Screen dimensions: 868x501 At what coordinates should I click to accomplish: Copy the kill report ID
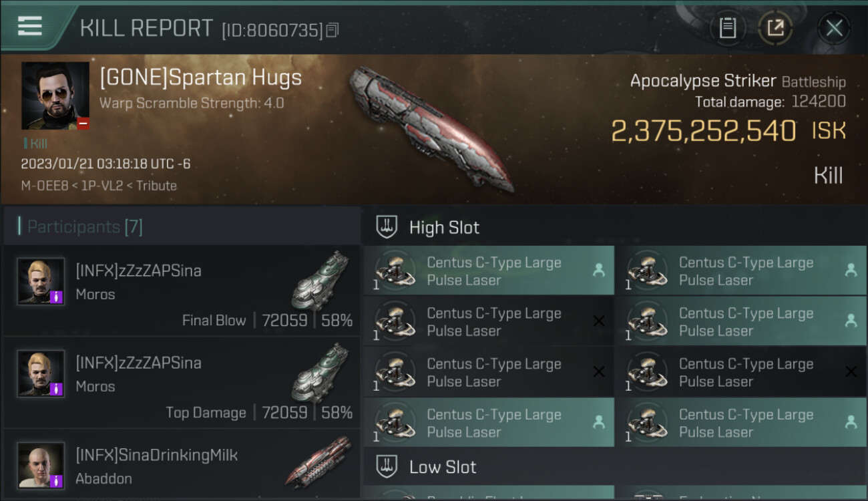[333, 30]
